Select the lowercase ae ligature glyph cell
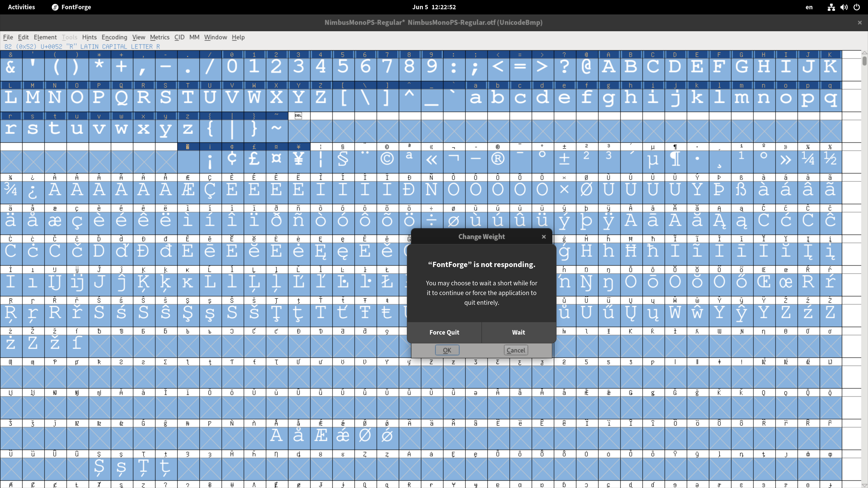This screenshot has height=488, width=868. (55, 220)
